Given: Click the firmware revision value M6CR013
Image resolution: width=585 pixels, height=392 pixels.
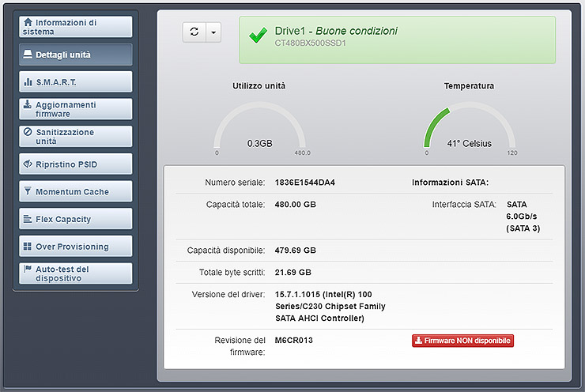Looking at the screenshot, I should point(293,341).
